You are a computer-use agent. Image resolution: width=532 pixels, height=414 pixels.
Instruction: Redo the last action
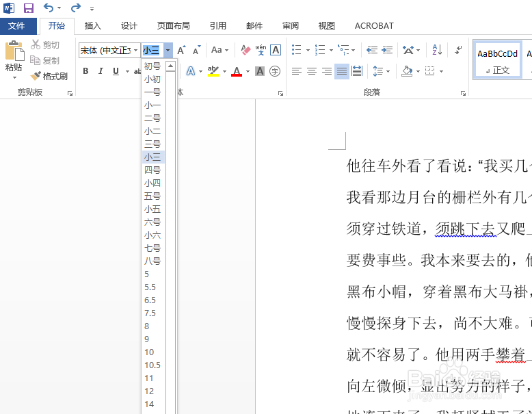(x=76, y=8)
